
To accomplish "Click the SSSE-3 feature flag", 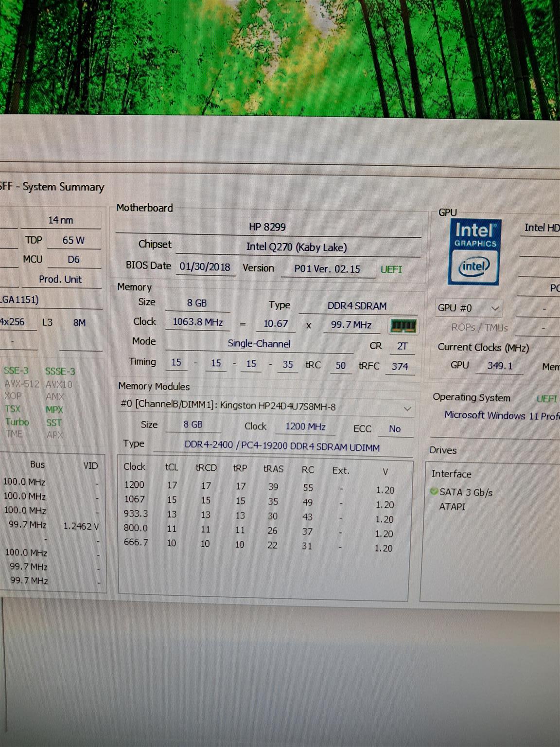I will [60, 372].
